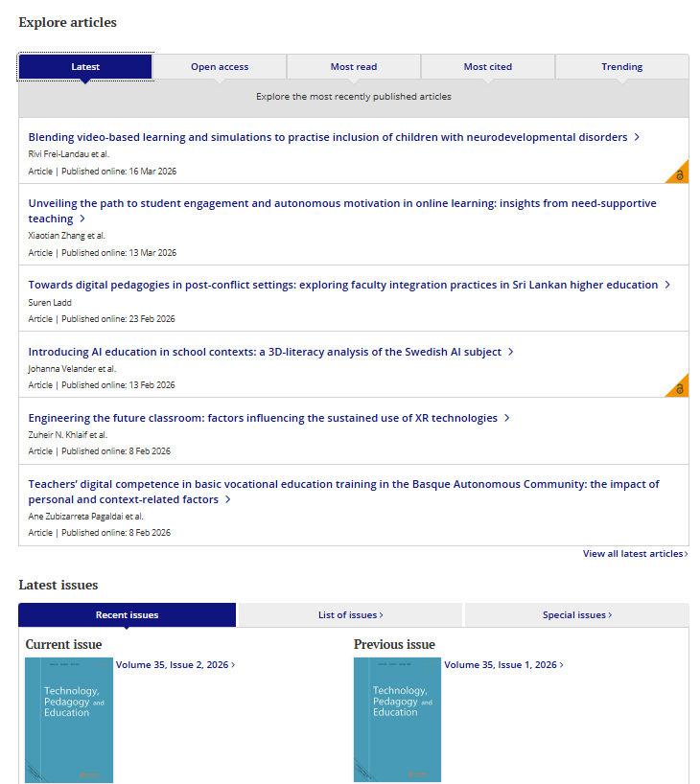Select the Latest articles tab
Screen dimensions: 700x784
pyautogui.click(x=85, y=66)
